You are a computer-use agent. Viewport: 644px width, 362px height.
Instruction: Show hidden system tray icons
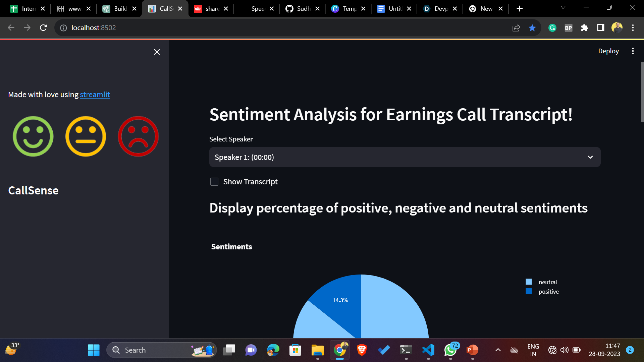(498, 350)
